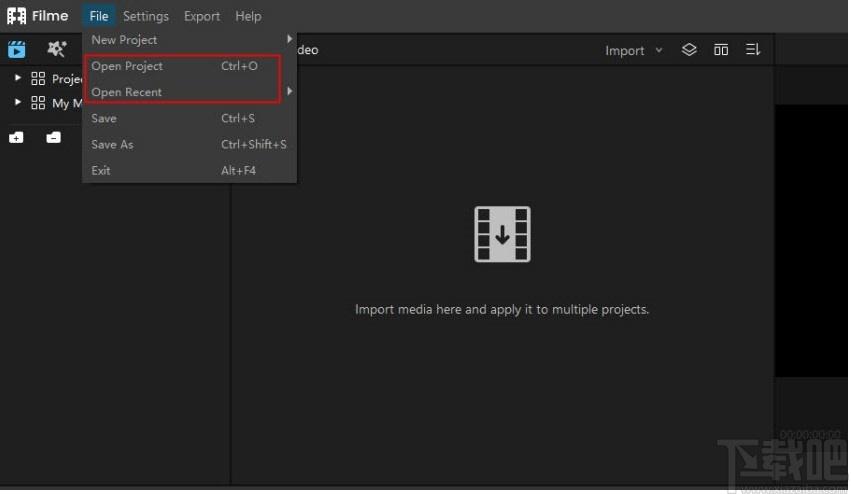Expand the My Media tree arrow

[x=18, y=102]
